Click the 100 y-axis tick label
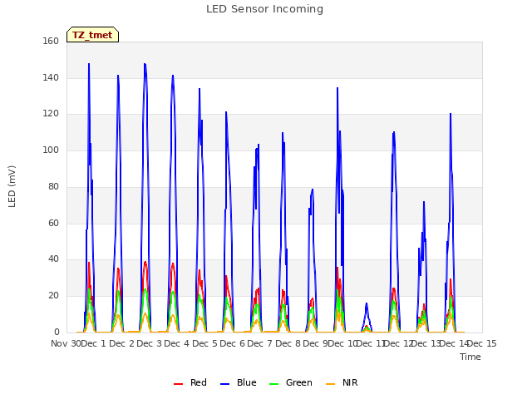Viewport: 532px width, 399px height. (51, 150)
